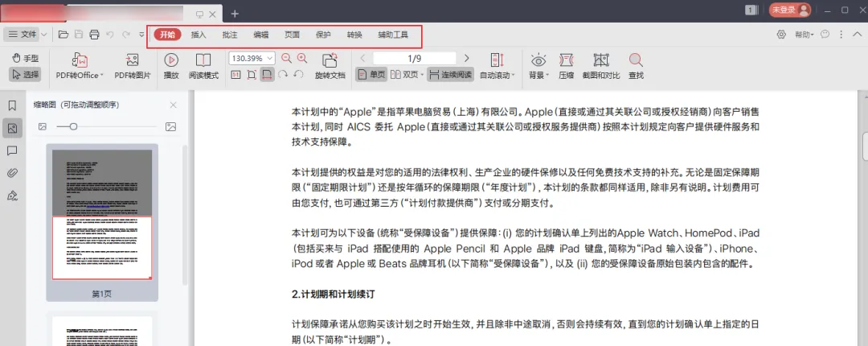The width and height of the screenshot is (868, 346).
Task: Switch to the 转换 tab
Action: pyautogui.click(x=354, y=35)
